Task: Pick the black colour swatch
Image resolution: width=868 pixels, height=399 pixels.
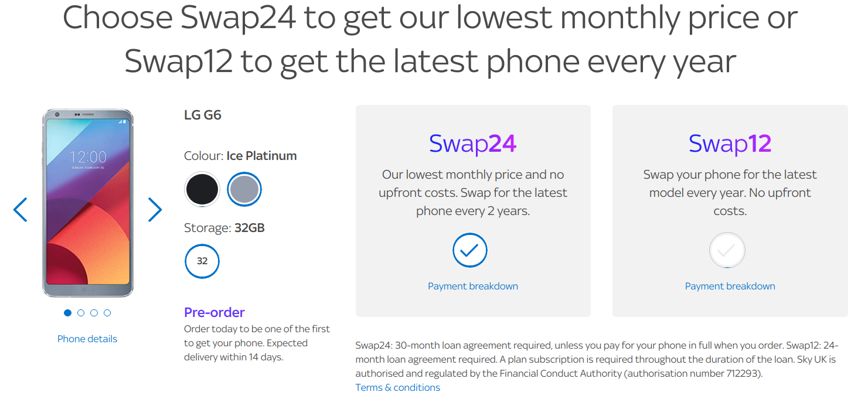Action: coord(202,189)
